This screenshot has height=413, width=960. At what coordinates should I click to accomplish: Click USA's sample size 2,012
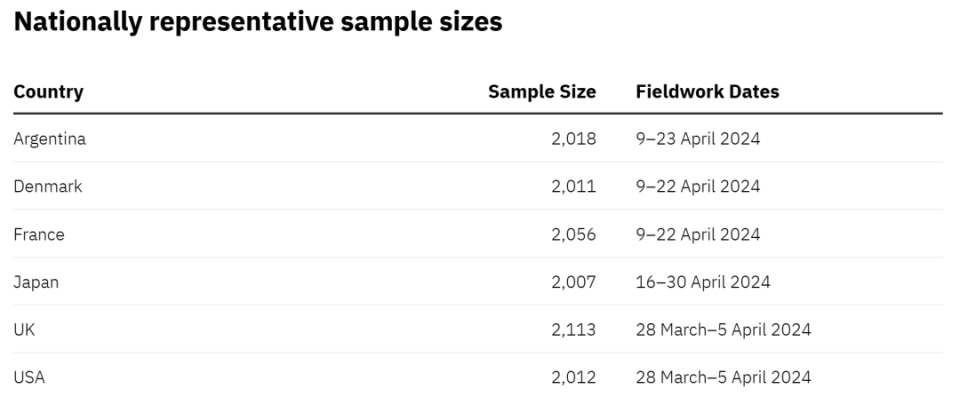574,378
